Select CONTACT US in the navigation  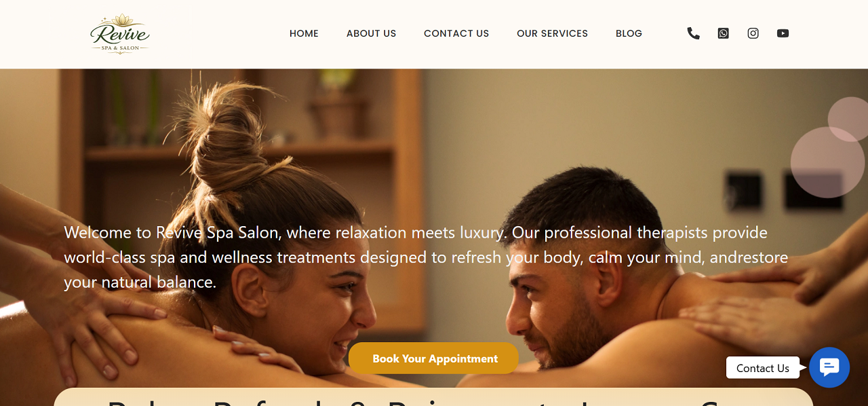pos(456,33)
